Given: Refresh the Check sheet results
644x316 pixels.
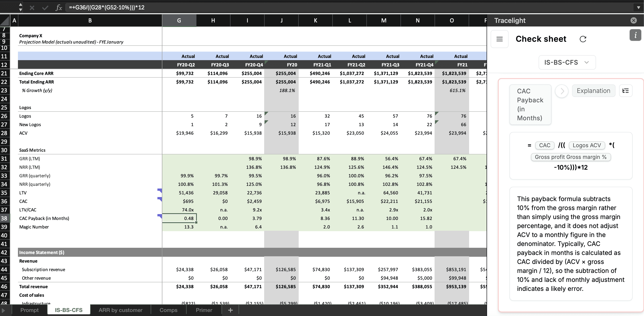Looking at the screenshot, I should [583, 39].
